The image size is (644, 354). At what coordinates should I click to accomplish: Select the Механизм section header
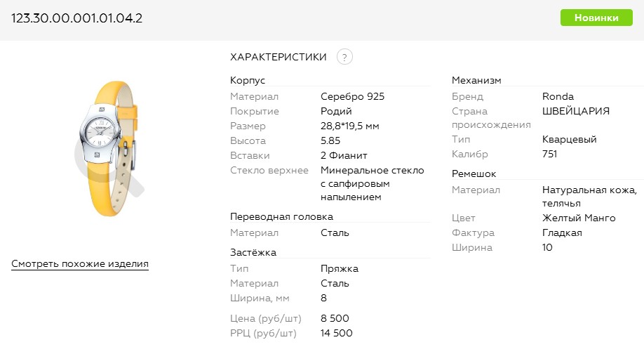coord(476,80)
